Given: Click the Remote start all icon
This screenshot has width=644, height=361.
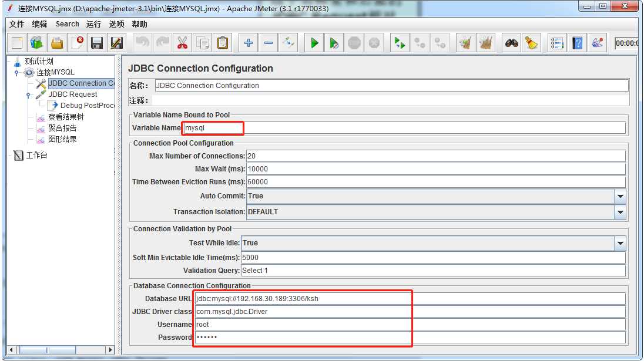Looking at the screenshot, I should [x=400, y=43].
